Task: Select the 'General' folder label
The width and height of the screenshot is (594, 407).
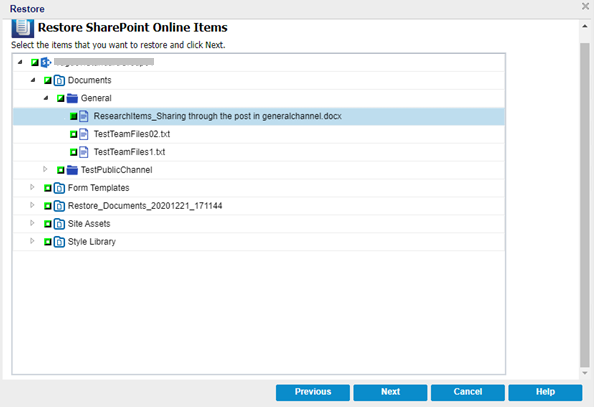Action: 96,98
